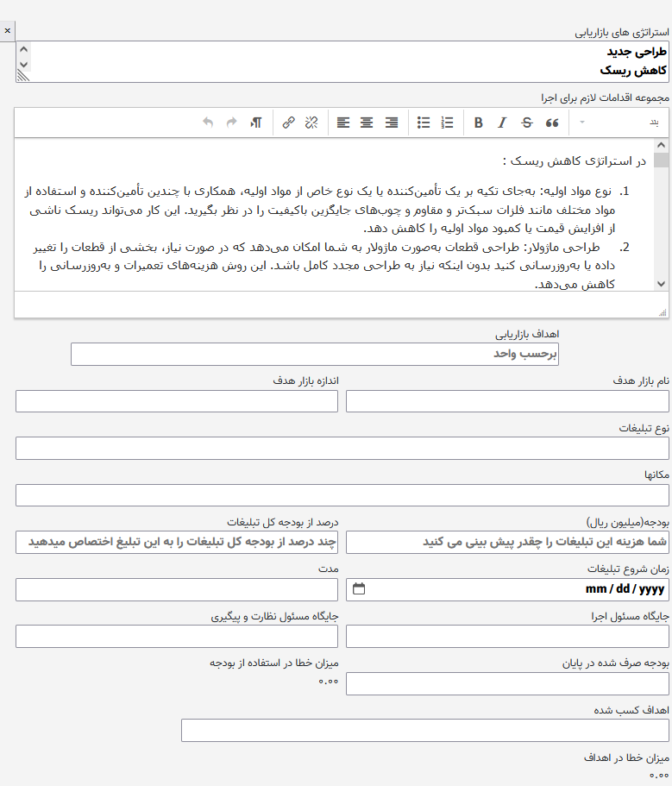The height and width of the screenshot is (786, 672).
Task: Click the بودجه صرف شده در پایان field
Action: pyautogui.click(x=507, y=683)
